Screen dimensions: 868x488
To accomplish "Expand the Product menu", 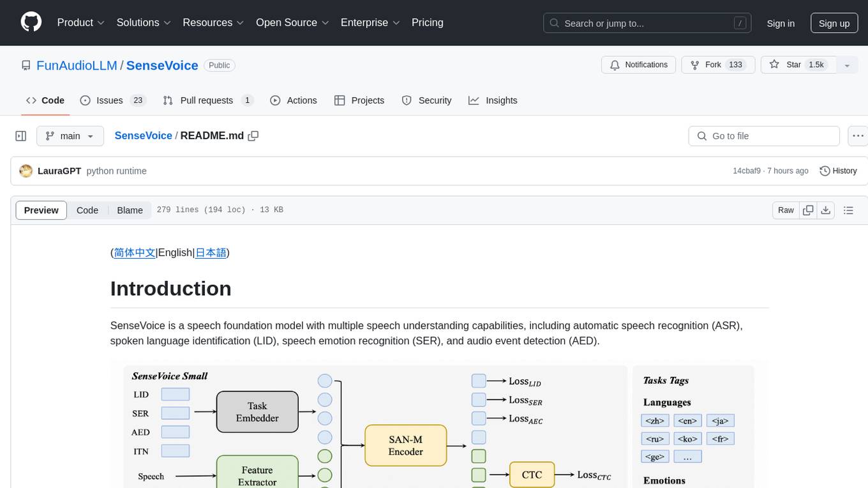I will point(81,22).
